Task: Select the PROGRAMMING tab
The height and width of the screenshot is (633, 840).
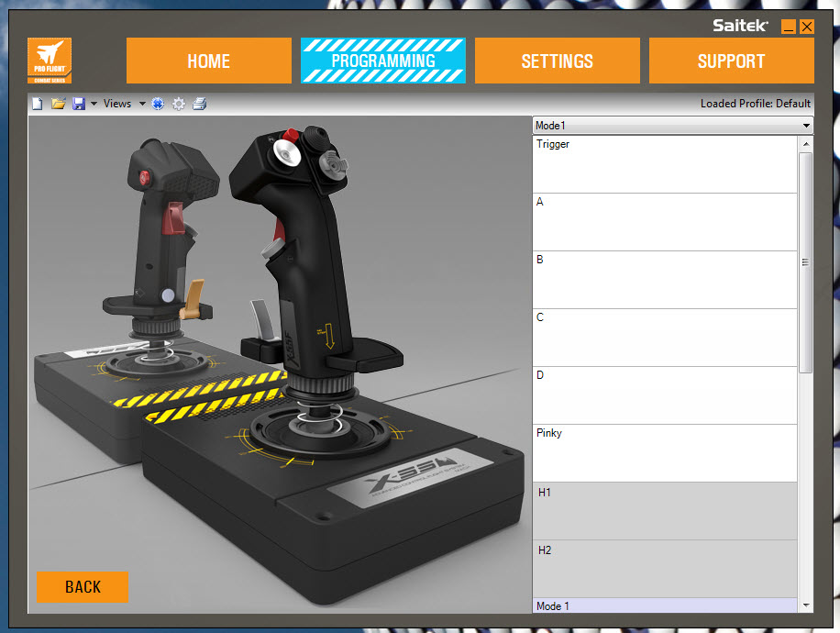Action: [383, 61]
